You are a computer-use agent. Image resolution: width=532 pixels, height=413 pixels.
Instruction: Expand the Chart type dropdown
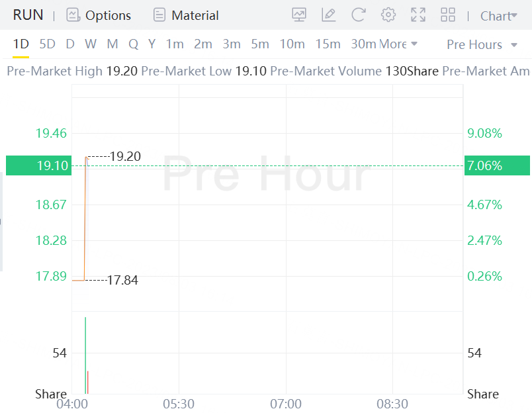(498, 16)
